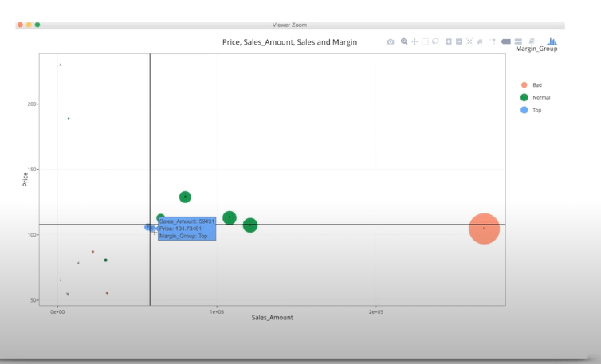
Task: Enable show closest data on hover
Action: point(506,41)
